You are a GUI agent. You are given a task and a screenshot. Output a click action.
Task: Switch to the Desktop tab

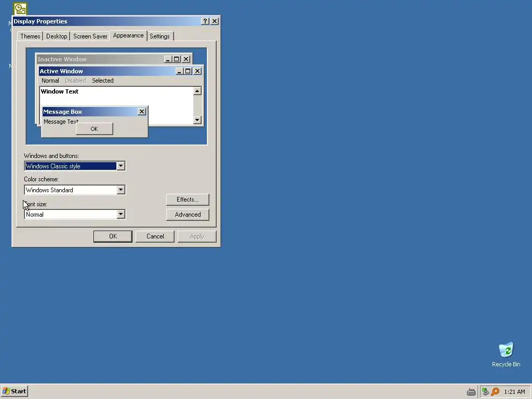pos(57,36)
